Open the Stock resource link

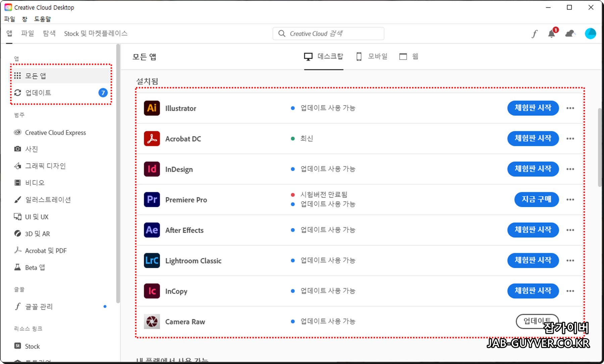click(x=27, y=346)
